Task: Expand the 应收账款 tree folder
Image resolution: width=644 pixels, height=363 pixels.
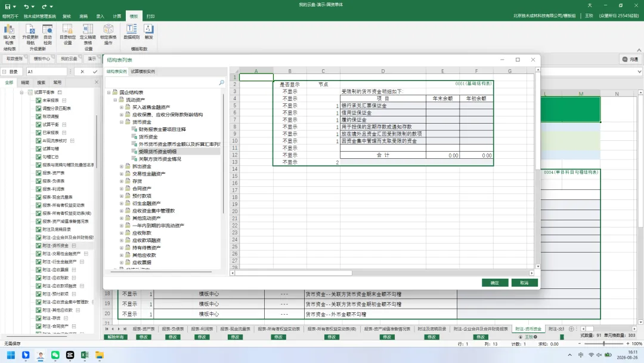Action: coord(122,233)
